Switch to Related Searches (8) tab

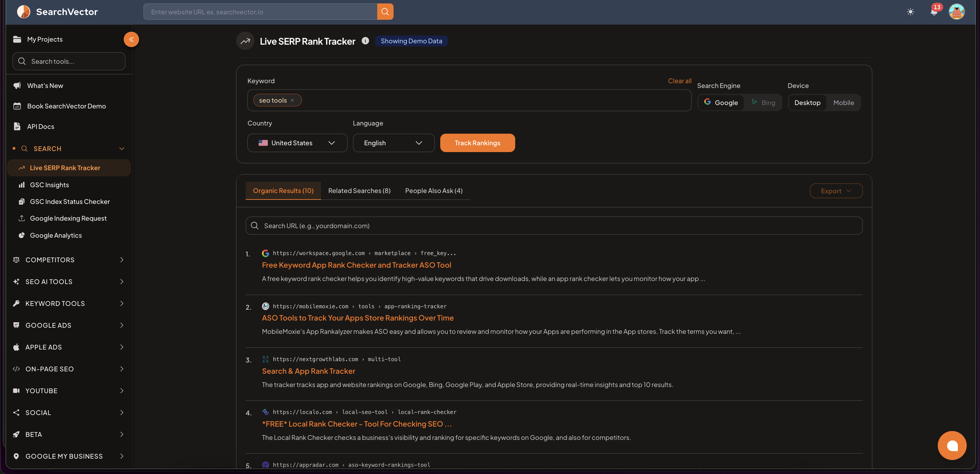tap(359, 190)
